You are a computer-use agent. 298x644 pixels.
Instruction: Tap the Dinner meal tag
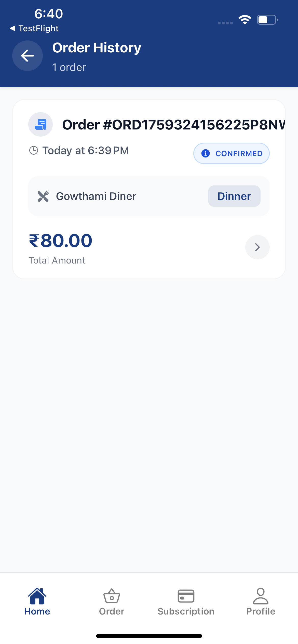coord(234,196)
